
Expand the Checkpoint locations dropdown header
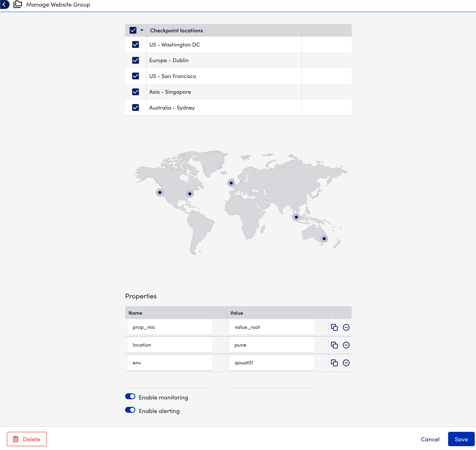pyautogui.click(x=142, y=30)
